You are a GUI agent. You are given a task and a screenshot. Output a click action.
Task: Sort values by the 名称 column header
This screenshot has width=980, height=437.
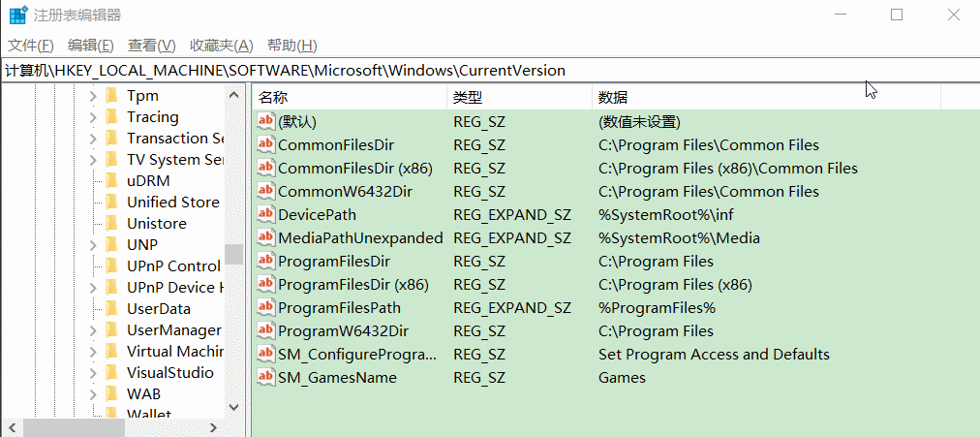[349, 97]
